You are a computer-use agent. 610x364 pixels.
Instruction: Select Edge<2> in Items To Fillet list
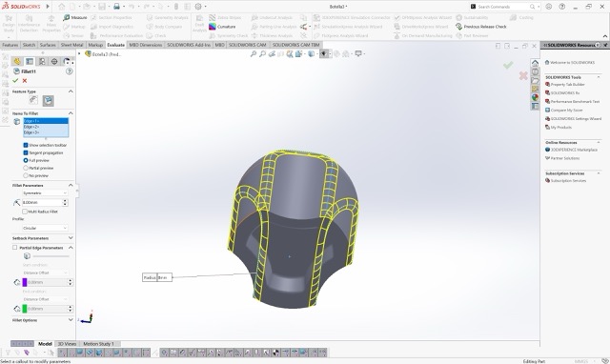point(46,127)
